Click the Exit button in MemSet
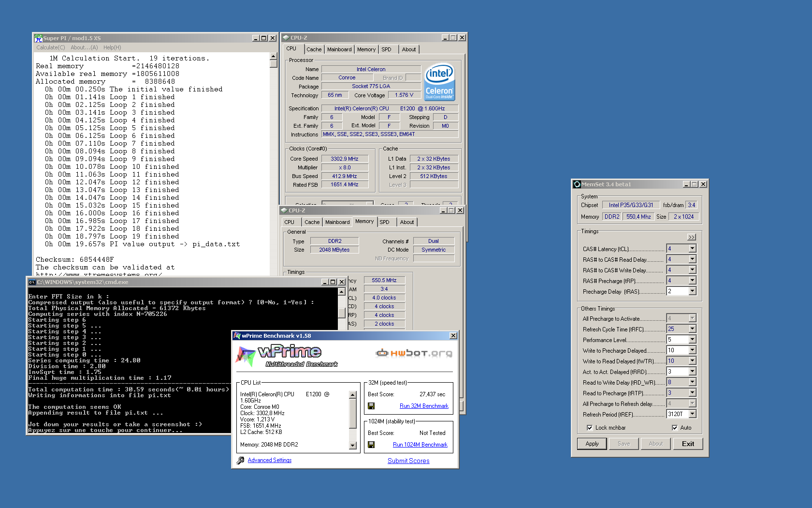The width and height of the screenshot is (812, 508). coord(688,444)
